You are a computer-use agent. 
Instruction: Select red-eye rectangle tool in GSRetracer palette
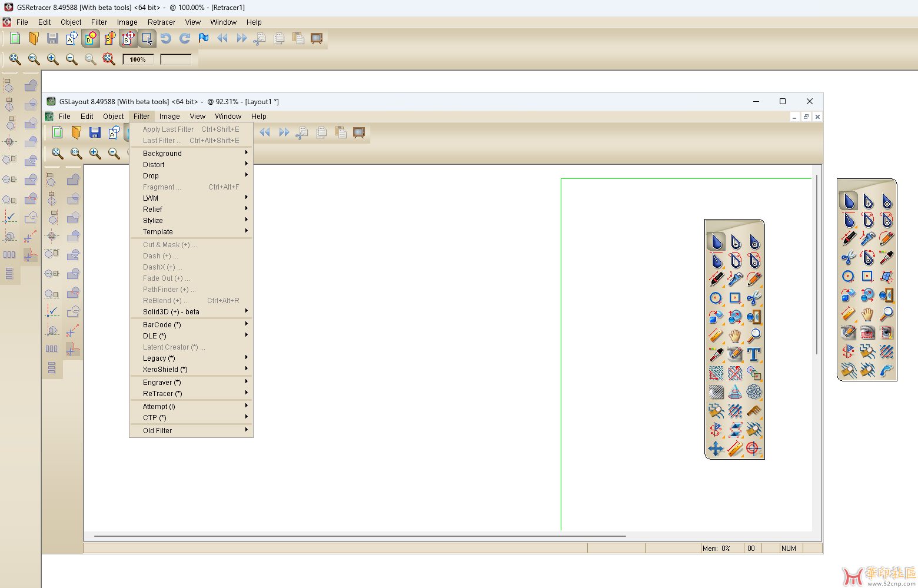[867, 333]
